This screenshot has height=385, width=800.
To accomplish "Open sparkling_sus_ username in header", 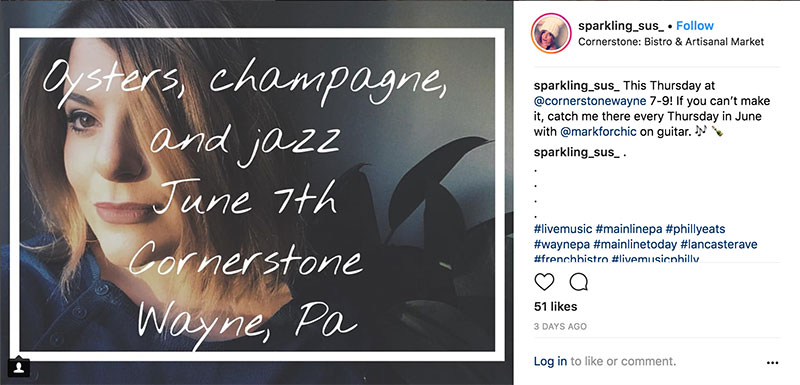I will tap(621, 25).
